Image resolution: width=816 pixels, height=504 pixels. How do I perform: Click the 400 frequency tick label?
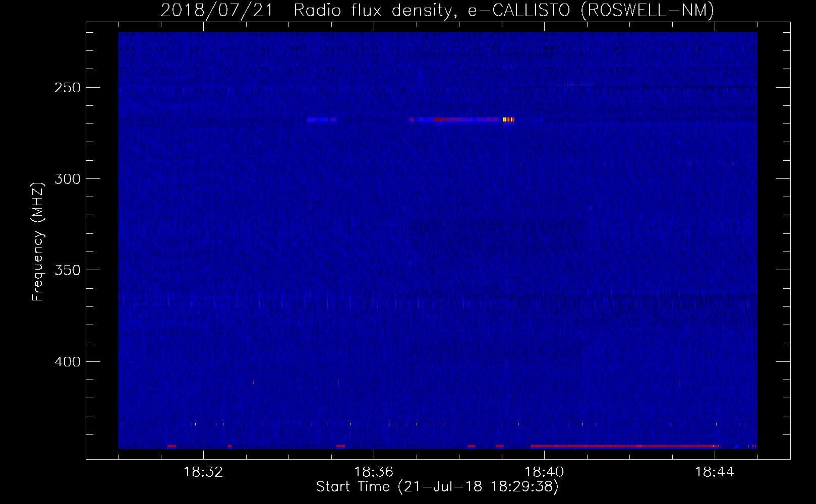[68, 362]
